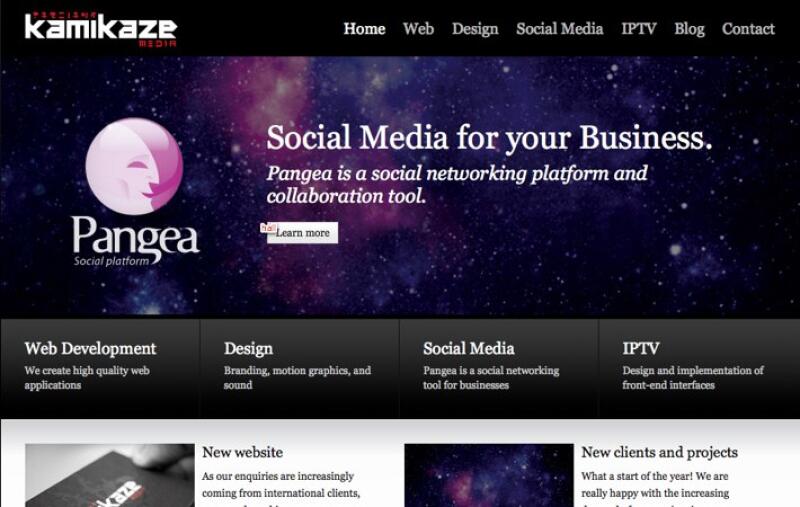Select the Design service heading
The height and width of the screenshot is (507, 800).
(248, 348)
